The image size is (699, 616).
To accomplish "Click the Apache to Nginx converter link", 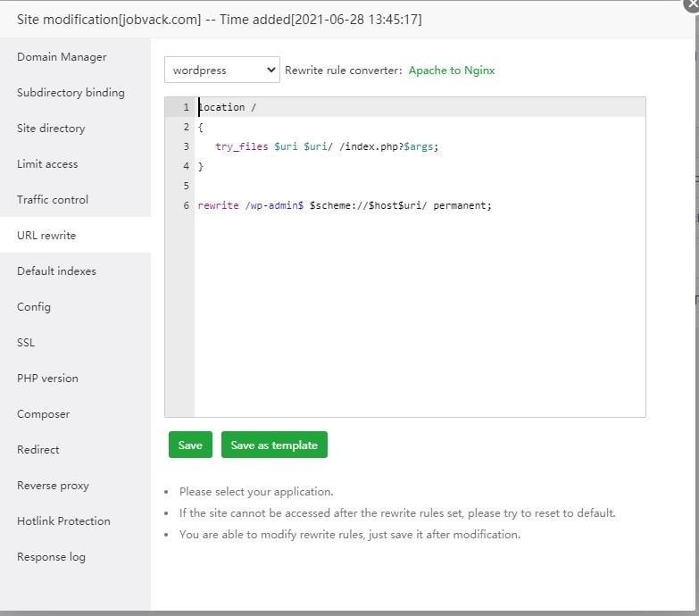I will [451, 70].
